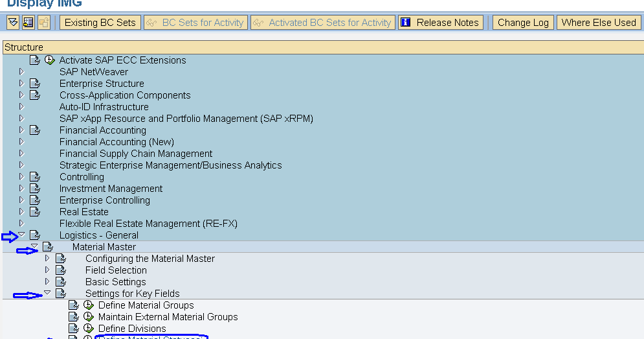Click the position-on-node toolbar icon with yellow arrow
644x339 pixels.
[x=28, y=22]
